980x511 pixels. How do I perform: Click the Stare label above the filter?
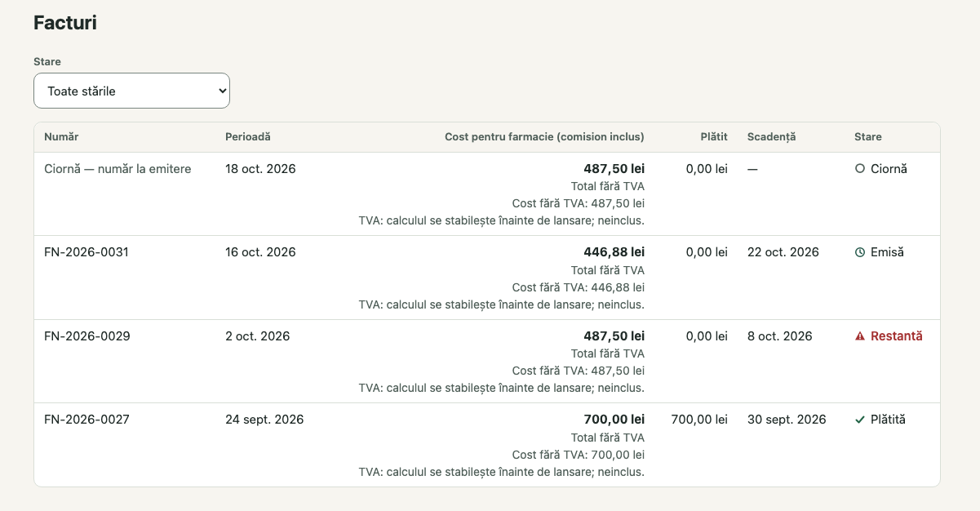(47, 61)
